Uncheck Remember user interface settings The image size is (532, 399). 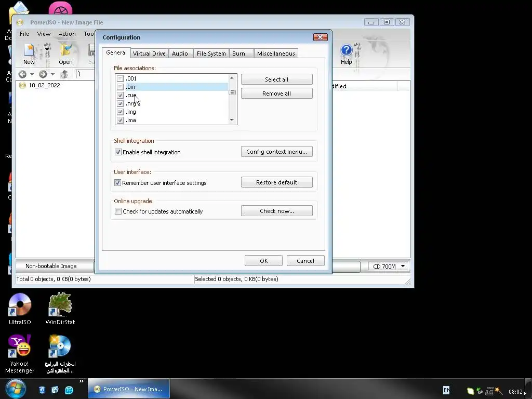118,182
